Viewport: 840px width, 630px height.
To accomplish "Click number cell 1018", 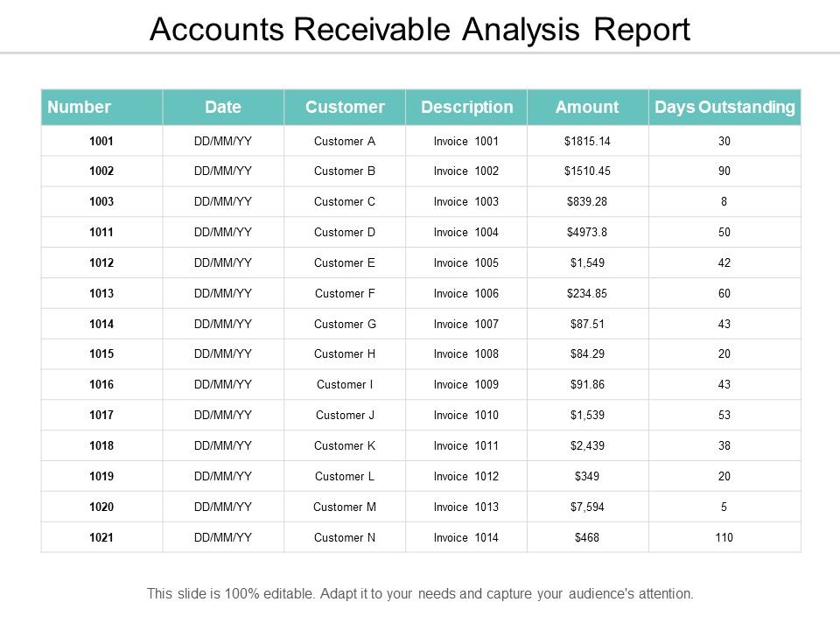I will pyautogui.click(x=101, y=445).
